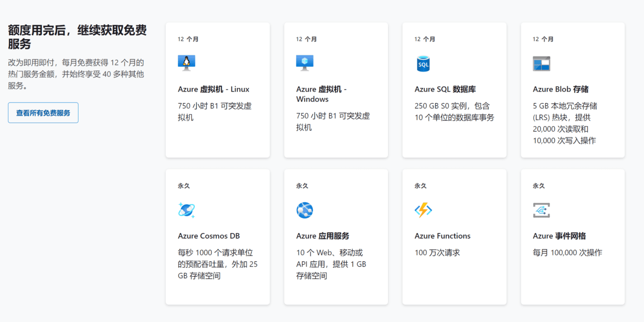644x322 pixels.
Task: Select the 永久 label on Cosmos DB card
Action: [x=184, y=186]
